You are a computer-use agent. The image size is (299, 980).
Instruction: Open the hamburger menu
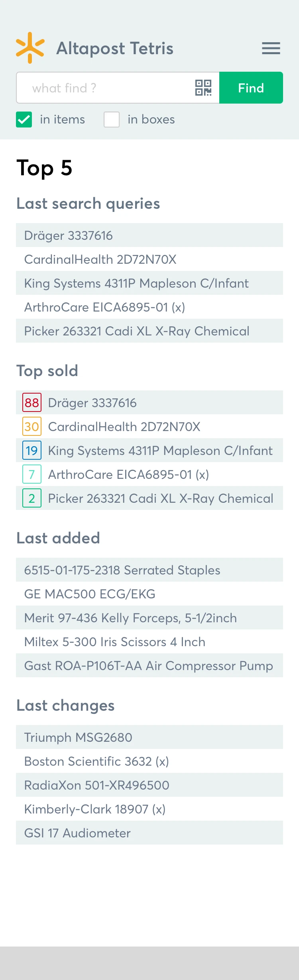(x=271, y=48)
